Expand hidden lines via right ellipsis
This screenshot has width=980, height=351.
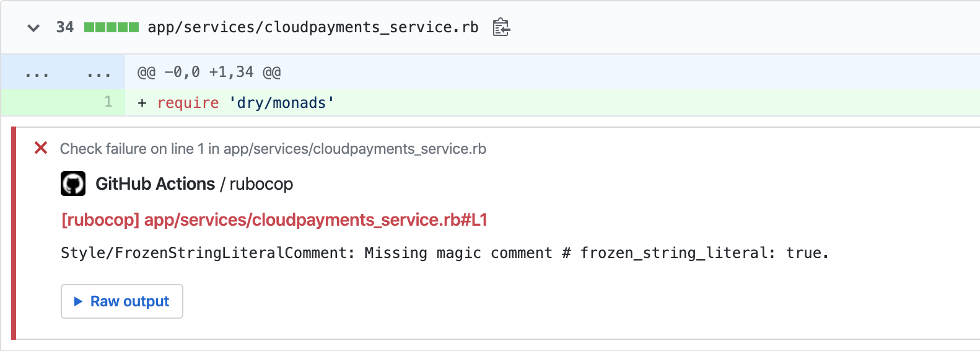tap(99, 73)
